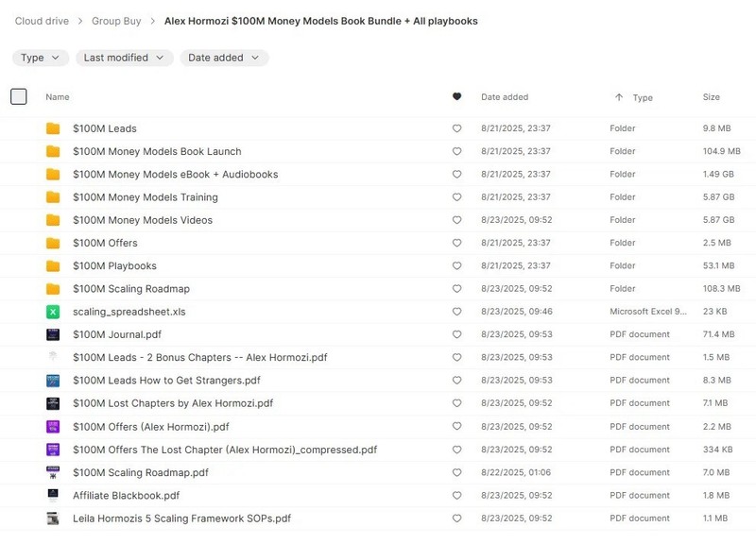756x544 pixels.
Task: Click the $100M Leads folder icon
Action: [53, 128]
